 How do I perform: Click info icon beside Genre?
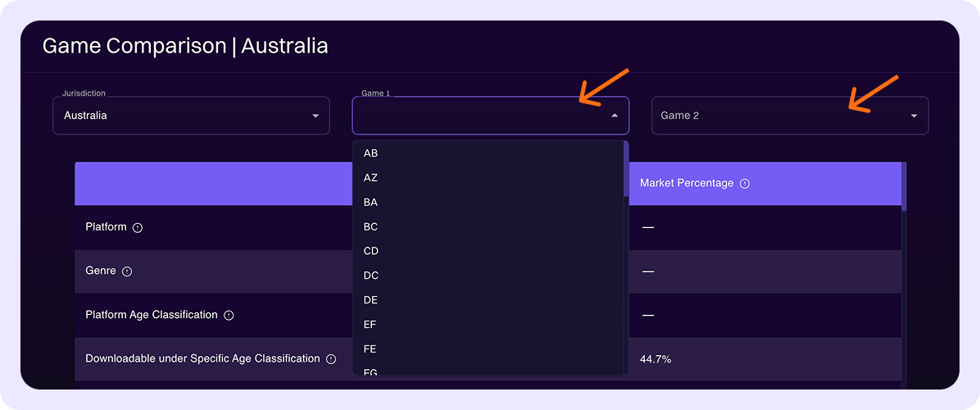tap(127, 271)
